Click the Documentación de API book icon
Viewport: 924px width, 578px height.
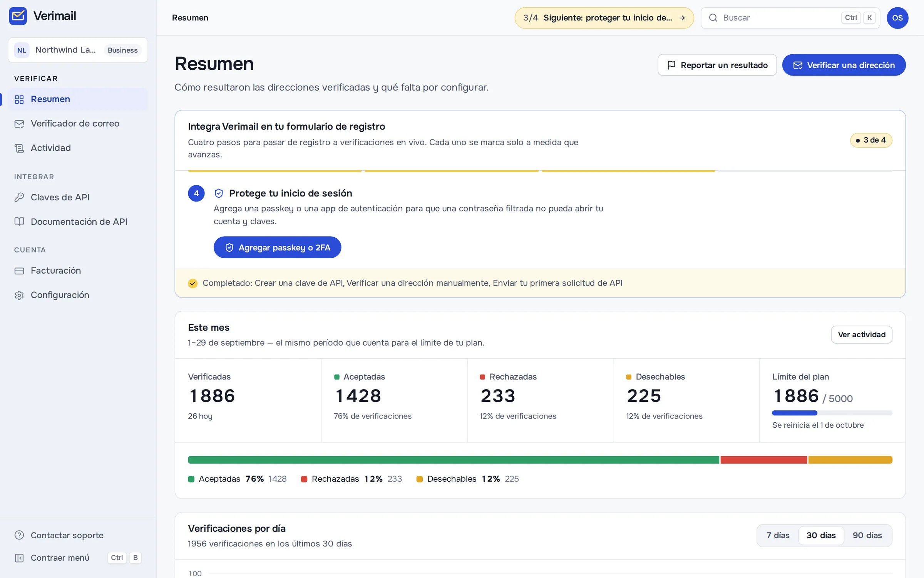tap(19, 222)
